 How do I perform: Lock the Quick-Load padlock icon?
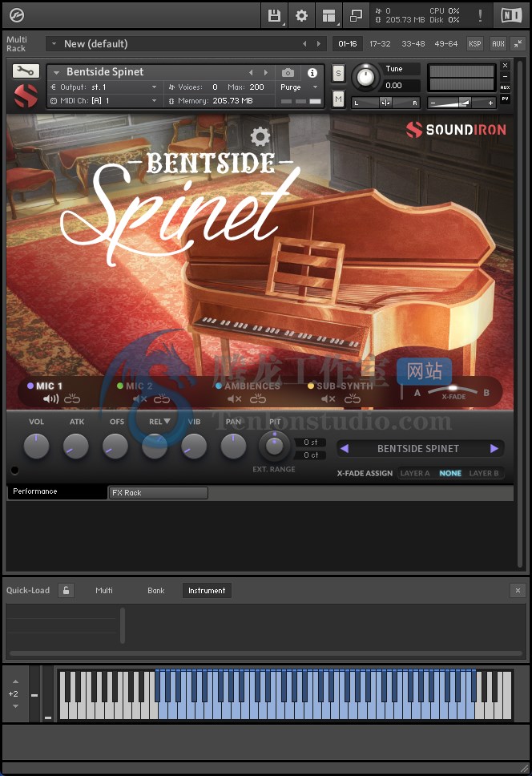[x=66, y=590]
